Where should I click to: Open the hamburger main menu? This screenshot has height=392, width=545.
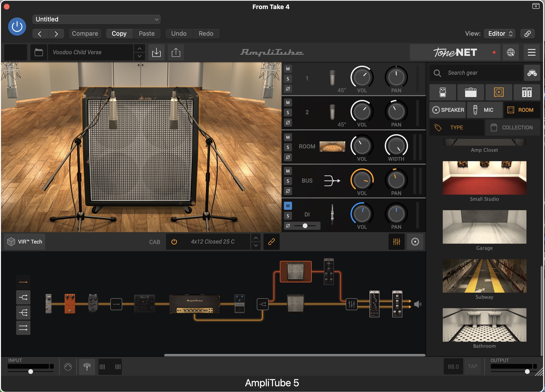[531, 52]
